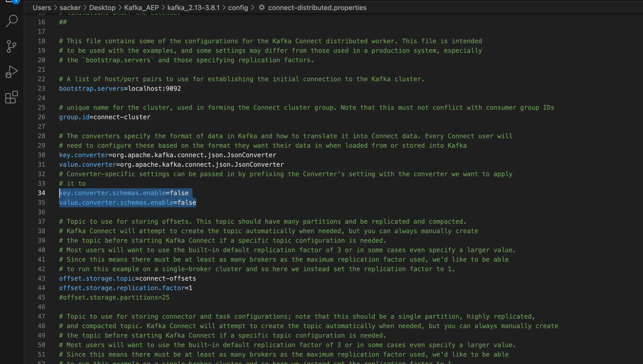The image size is (643, 364).
Task: Click the '# it to' comment line
Action: 72,184
